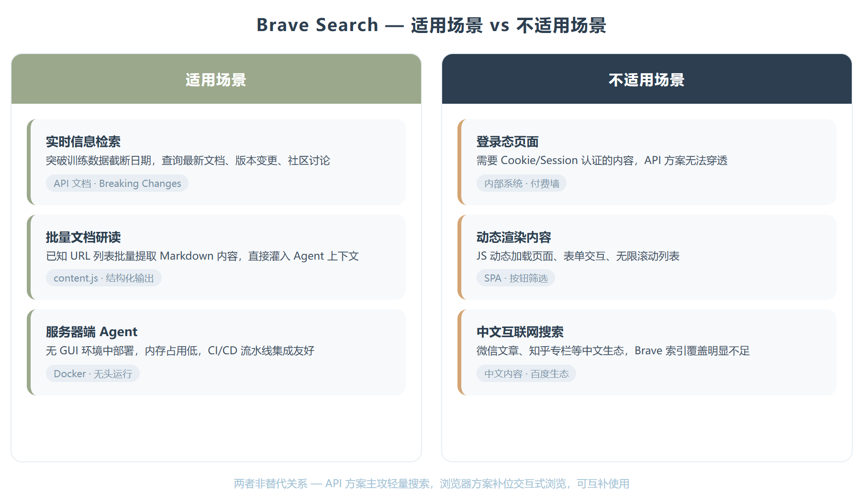Click the '批量文档研读' card heading
868x502 pixels.
click(83, 237)
